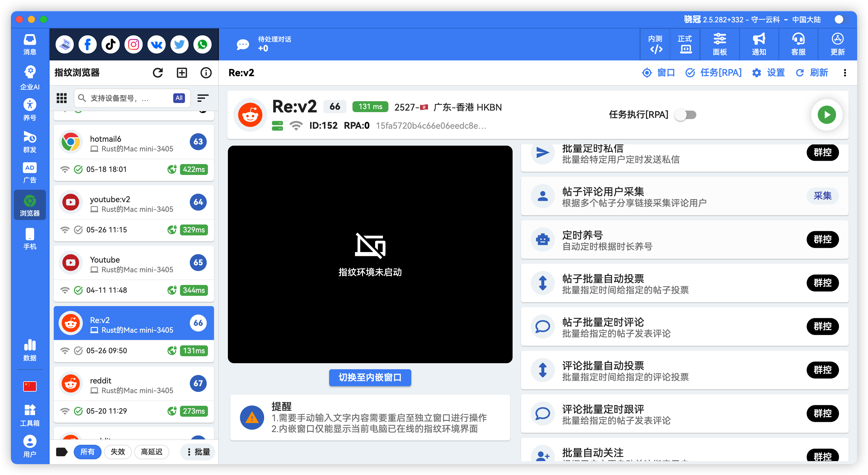
Task: Click the 422ms latency badge for hotmail6
Action: [194, 170]
